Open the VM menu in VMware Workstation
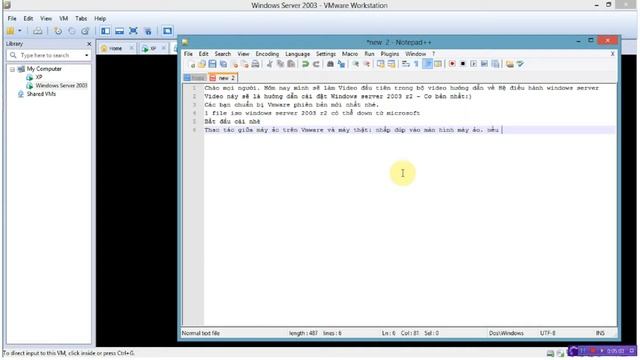640x360 pixels. [x=64, y=18]
